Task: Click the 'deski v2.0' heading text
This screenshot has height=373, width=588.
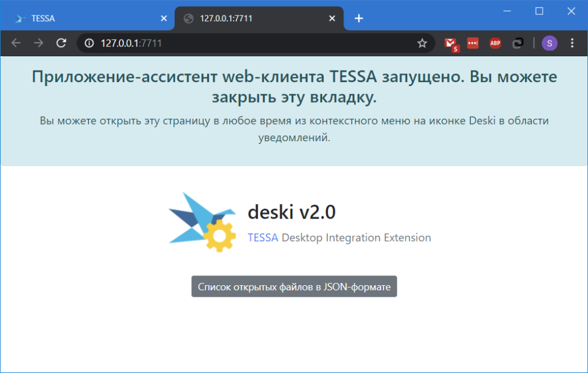Action: (291, 212)
